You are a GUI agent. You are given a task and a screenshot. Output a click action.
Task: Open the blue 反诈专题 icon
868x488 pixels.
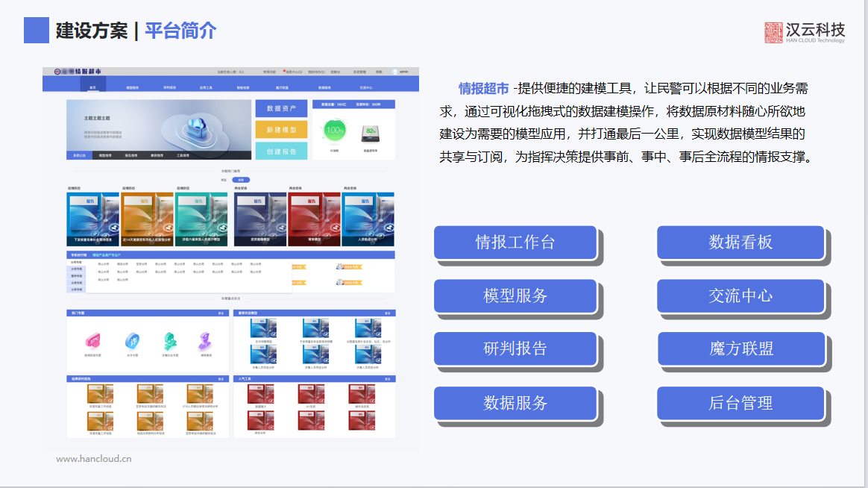[132, 341]
